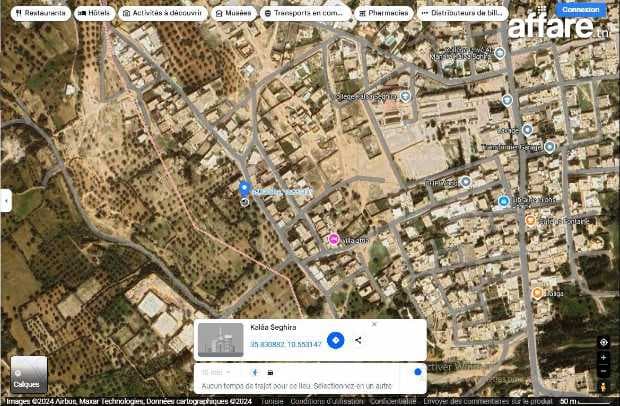This screenshot has height=406, width=620.
Task: Click the blue directions icon in Koléa Seghira card
Action: (x=336, y=340)
